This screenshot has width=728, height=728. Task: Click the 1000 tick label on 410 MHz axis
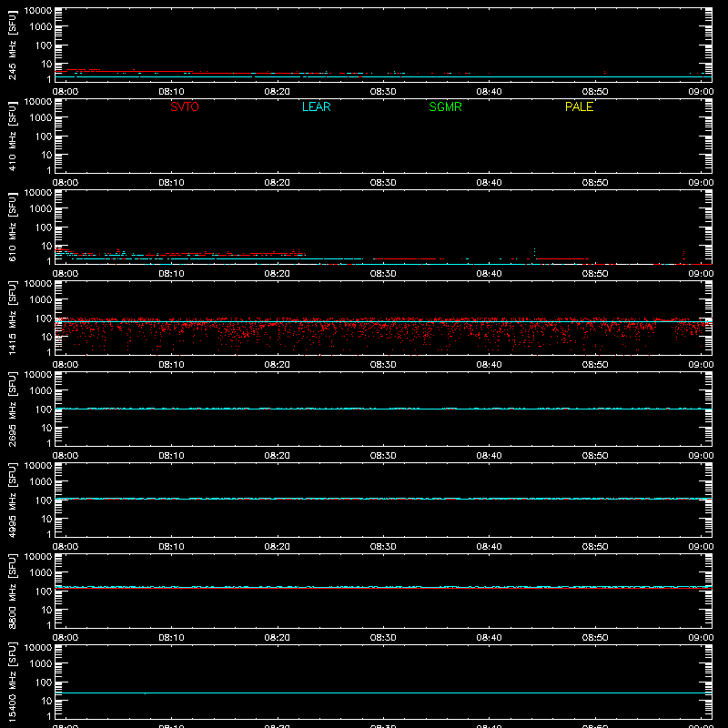(40, 118)
